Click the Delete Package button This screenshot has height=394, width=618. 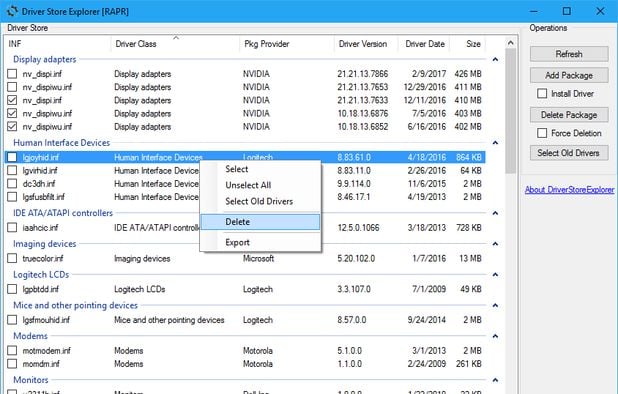click(569, 115)
